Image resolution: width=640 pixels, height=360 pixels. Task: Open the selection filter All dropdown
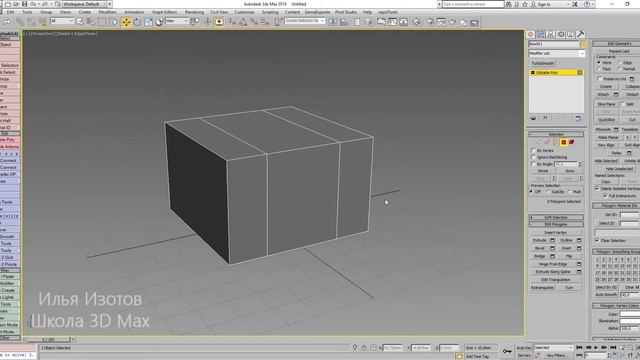click(62, 20)
